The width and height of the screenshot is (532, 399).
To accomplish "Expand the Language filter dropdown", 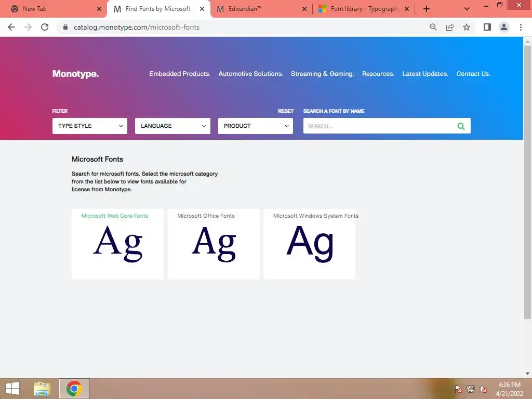I will tap(172, 126).
